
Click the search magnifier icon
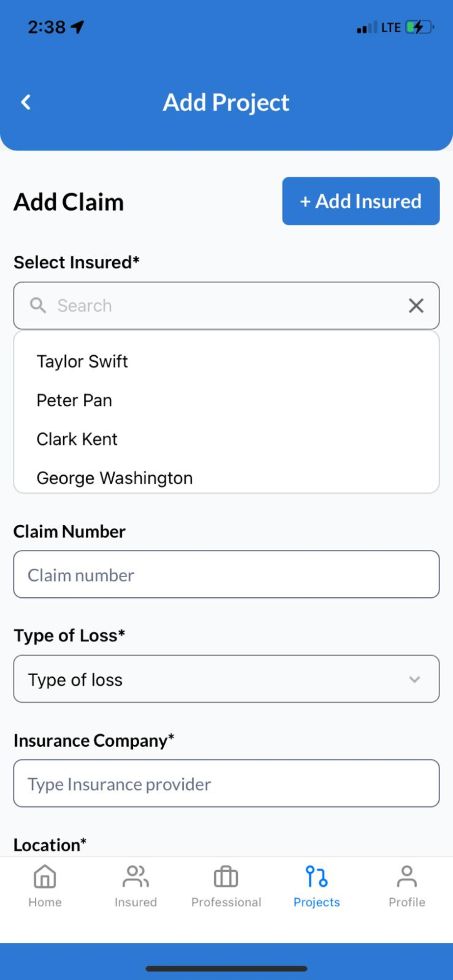[x=38, y=305]
